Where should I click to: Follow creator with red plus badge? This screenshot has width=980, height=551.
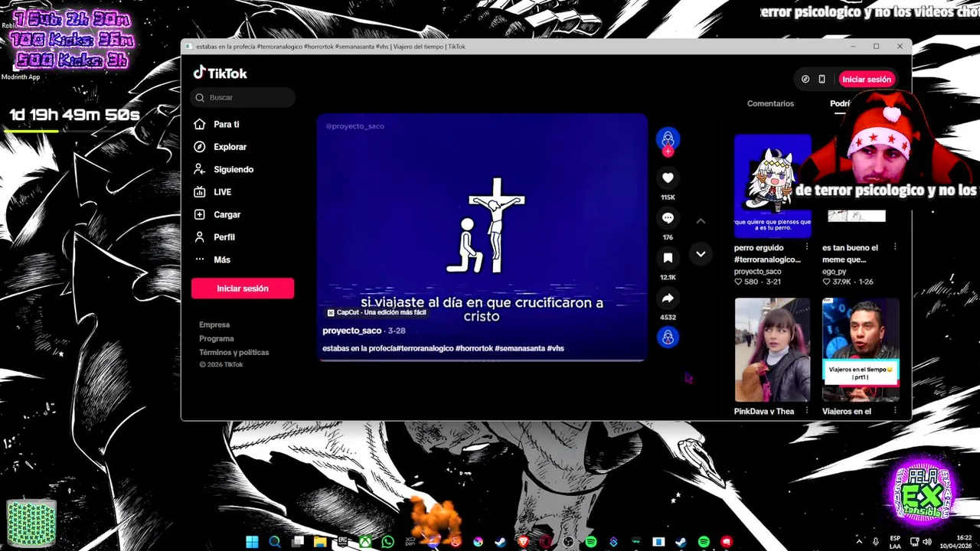click(668, 152)
